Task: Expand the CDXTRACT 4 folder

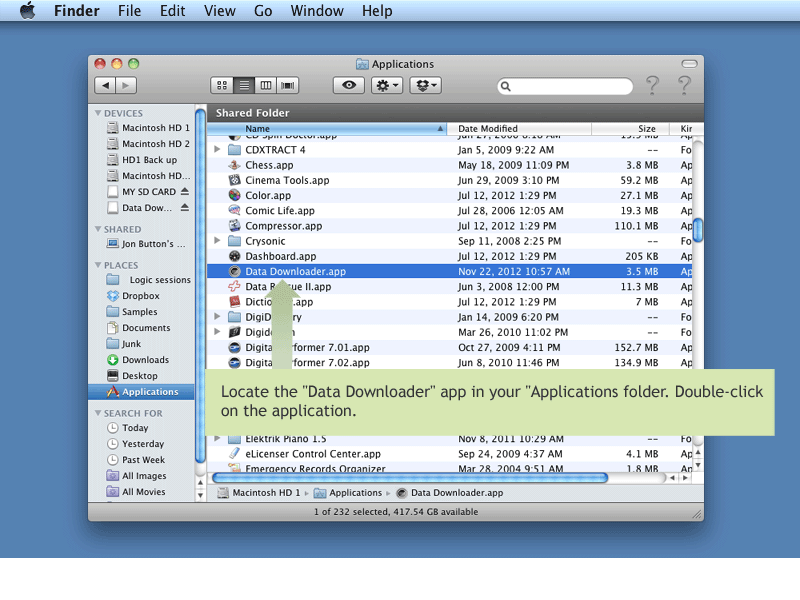Action: (217, 149)
